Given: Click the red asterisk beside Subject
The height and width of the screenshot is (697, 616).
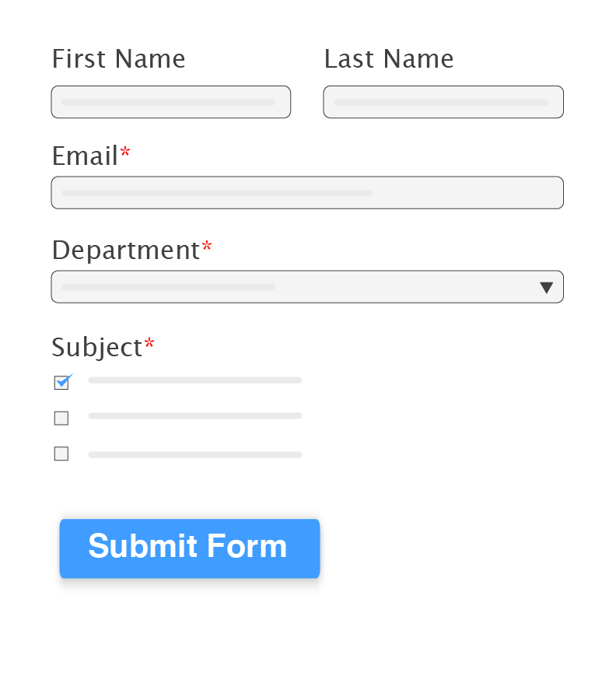Looking at the screenshot, I should pyautogui.click(x=149, y=344).
